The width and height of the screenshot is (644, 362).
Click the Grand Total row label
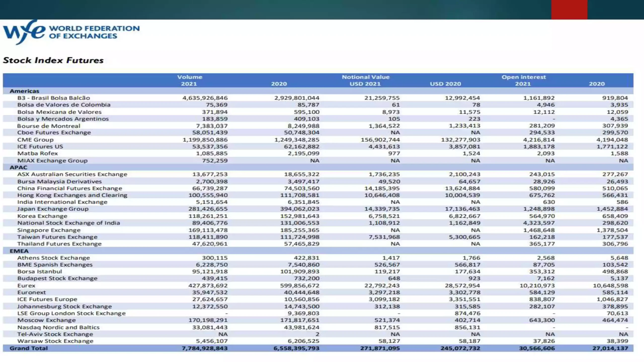tap(29, 348)
